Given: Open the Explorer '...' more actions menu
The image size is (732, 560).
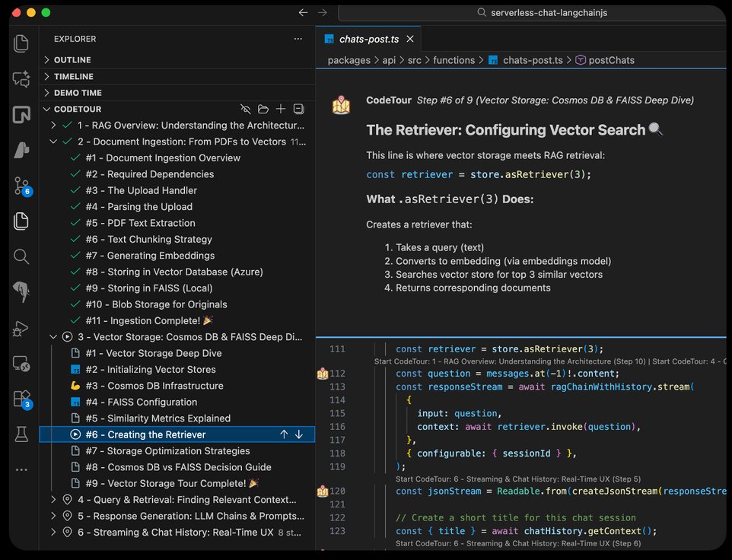Looking at the screenshot, I should click(299, 38).
